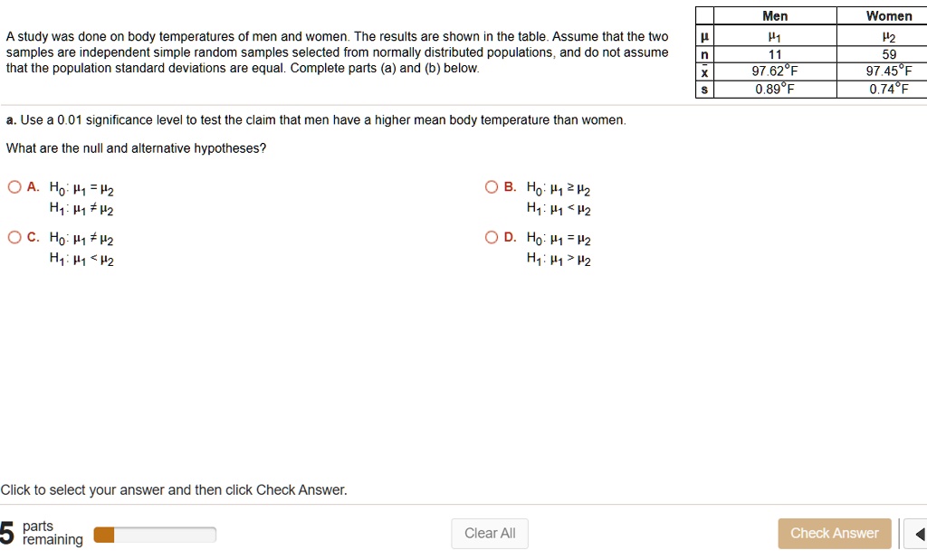This screenshot has height=560, width=927.
Task: Click the "5 parts remaining" counter
Action: [42, 533]
